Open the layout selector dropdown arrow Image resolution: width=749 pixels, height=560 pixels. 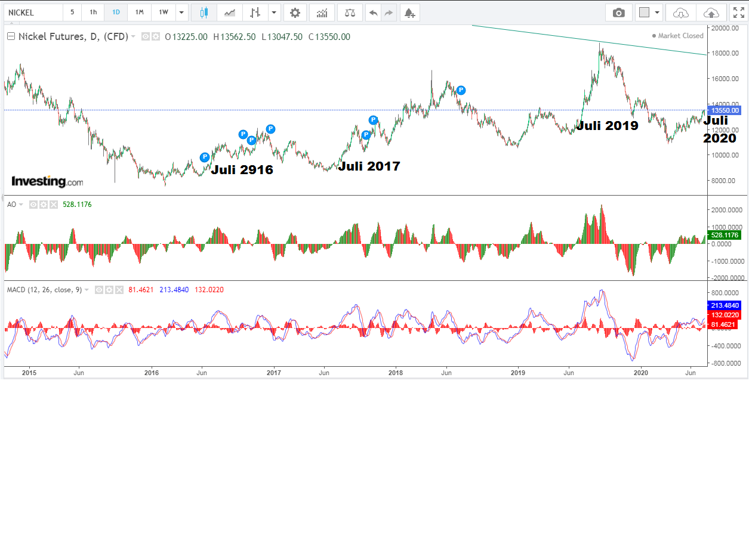(x=657, y=13)
